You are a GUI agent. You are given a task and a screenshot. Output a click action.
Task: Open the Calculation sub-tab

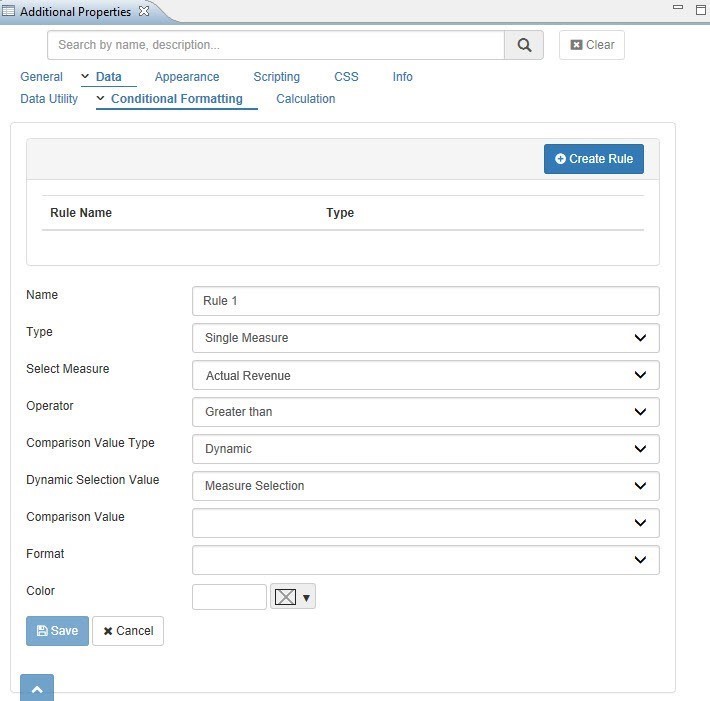tap(305, 99)
